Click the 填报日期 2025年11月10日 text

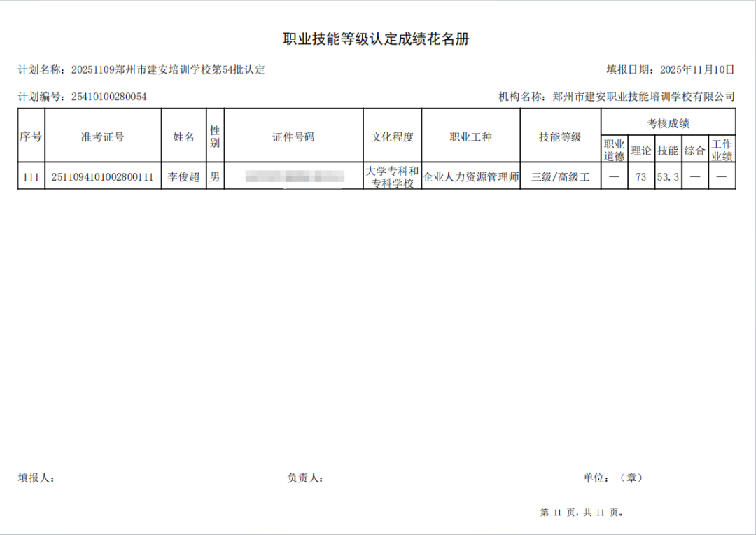click(670, 70)
